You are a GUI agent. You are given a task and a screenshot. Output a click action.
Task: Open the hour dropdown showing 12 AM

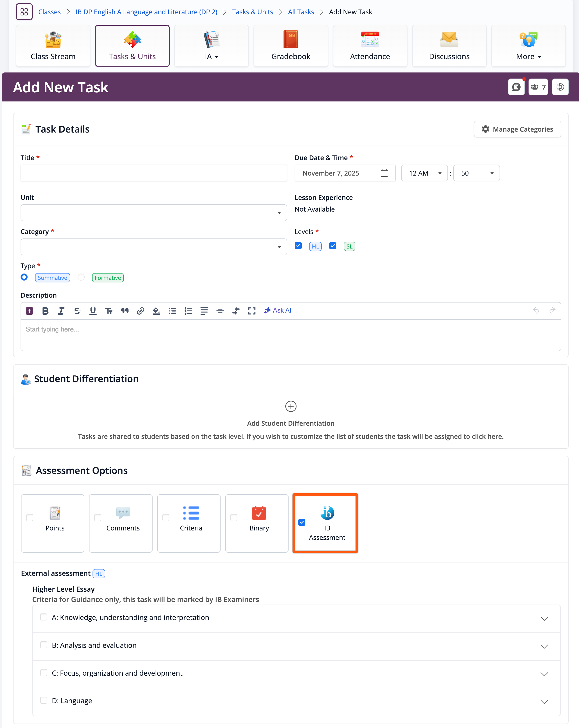click(x=424, y=173)
